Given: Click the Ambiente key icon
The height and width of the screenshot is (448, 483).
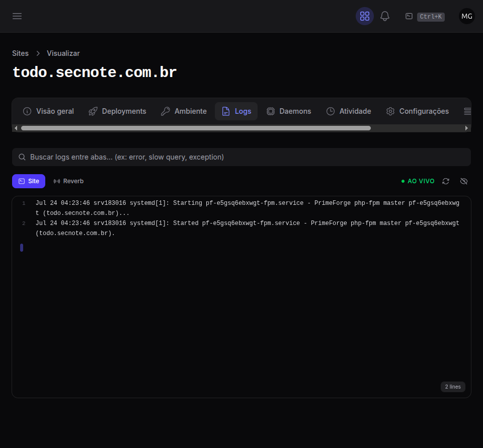Looking at the screenshot, I should [166, 111].
